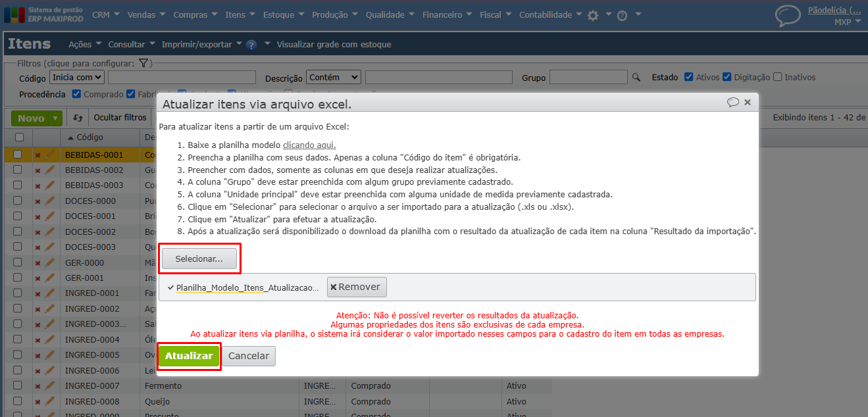Edit item DOCES-0001 with pencil icon
Viewport: 868px width, 417px height.
pyautogui.click(x=49, y=216)
